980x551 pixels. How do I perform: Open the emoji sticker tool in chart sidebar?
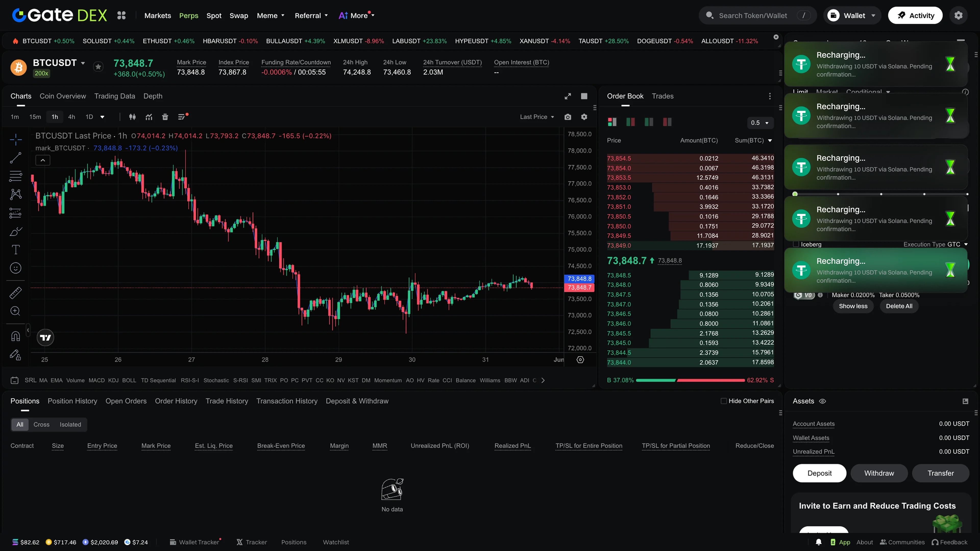[x=16, y=268]
